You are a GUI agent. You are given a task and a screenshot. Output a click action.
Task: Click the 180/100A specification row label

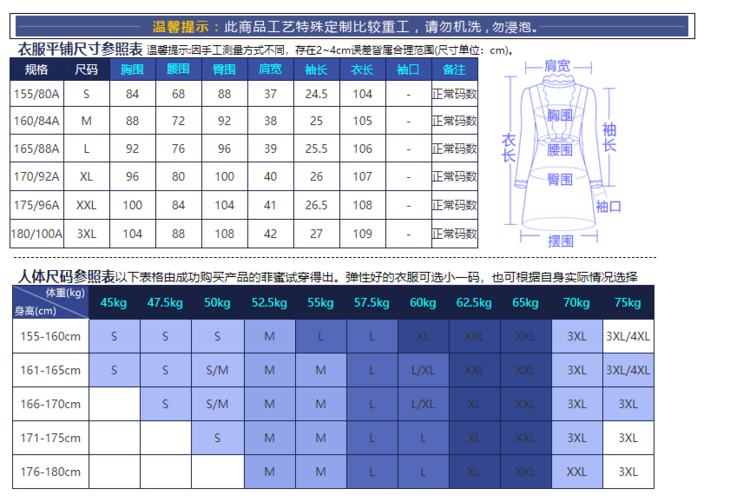(x=36, y=234)
